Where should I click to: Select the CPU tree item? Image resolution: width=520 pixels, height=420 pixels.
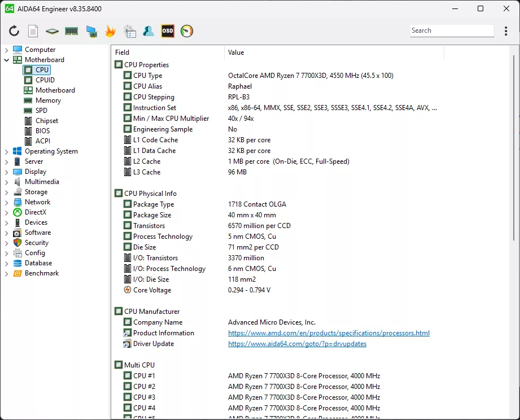click(42, 69)
